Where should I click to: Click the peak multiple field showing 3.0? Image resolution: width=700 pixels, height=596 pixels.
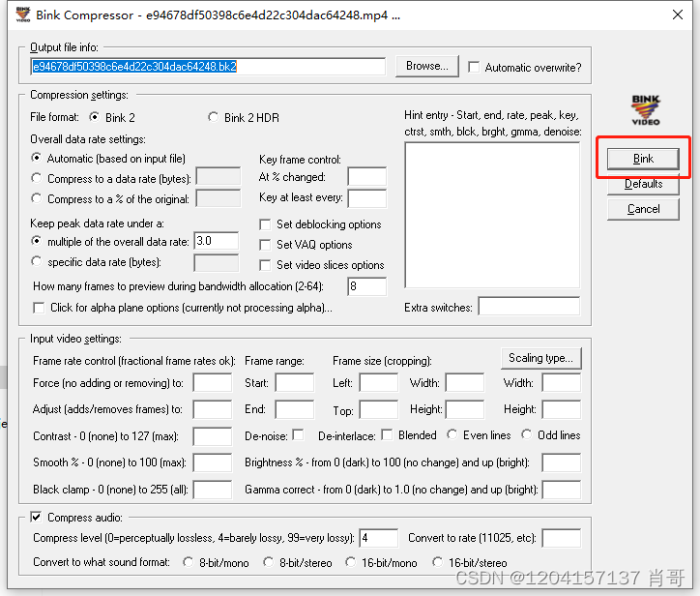(x=217, y=241)
